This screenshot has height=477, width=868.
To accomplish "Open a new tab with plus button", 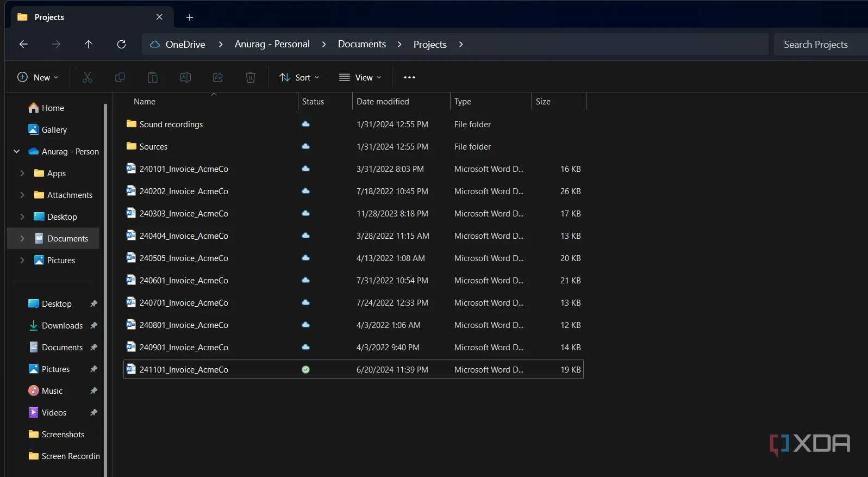I will pos(190,17).
